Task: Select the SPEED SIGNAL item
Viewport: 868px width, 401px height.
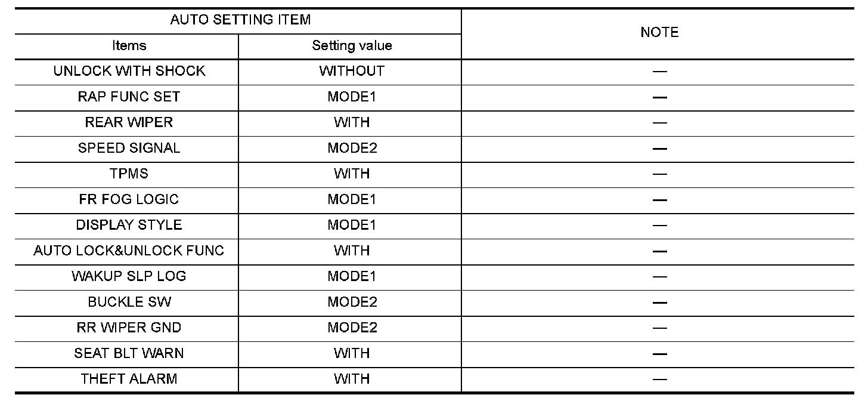Action: [129, 148]
